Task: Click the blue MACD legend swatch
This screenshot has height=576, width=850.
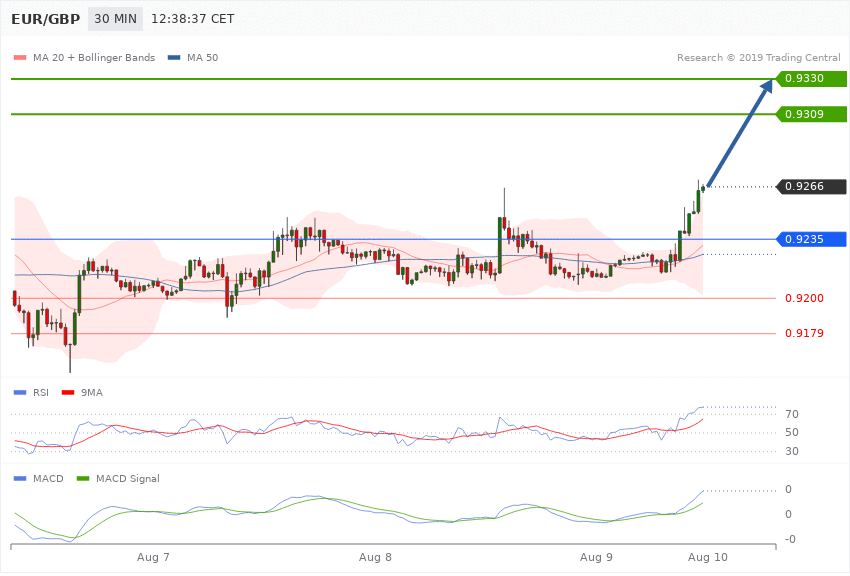Action: [x=20, y=478]
